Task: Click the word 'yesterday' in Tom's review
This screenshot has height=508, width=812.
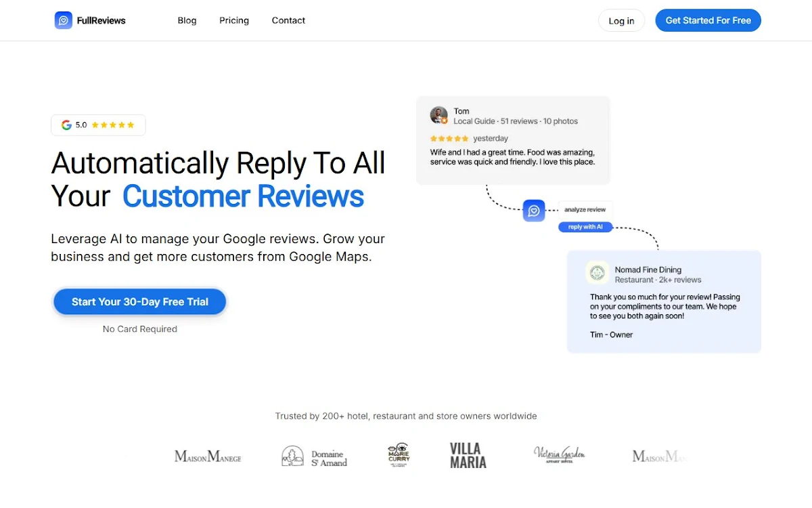Action: pos(491,139)
